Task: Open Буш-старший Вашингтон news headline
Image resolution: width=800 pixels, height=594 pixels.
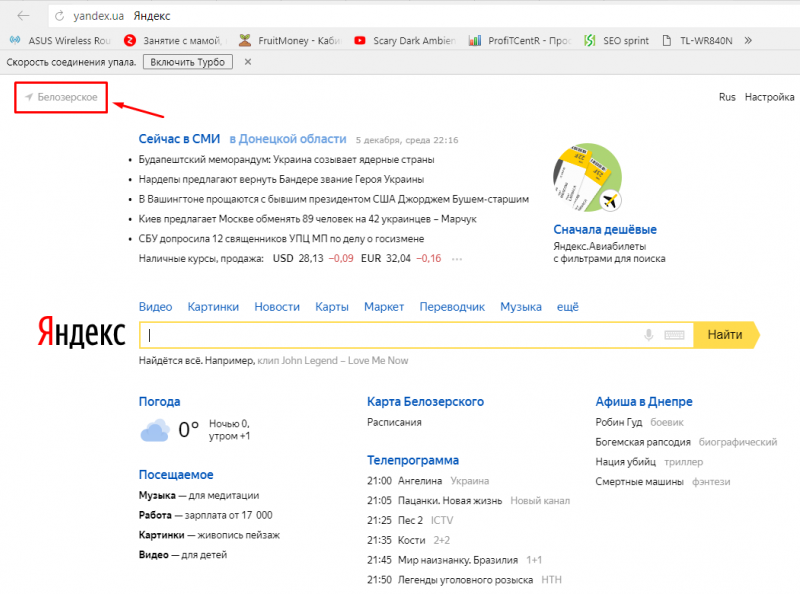Action: [334, 199]
